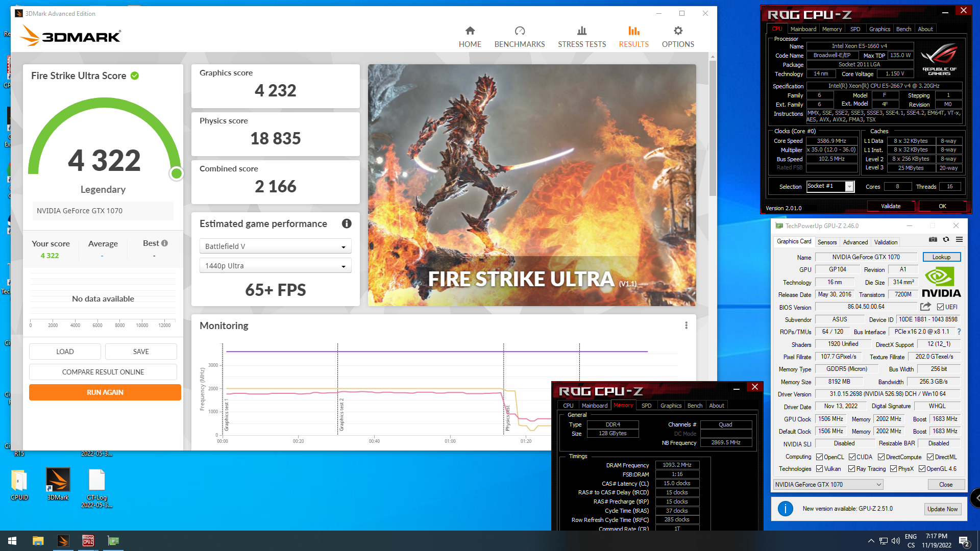This screenshot has height=551, width=980.
Task: Open File Explorer from the taskbar
Action: pyautogui.click(x=38, y=541)
